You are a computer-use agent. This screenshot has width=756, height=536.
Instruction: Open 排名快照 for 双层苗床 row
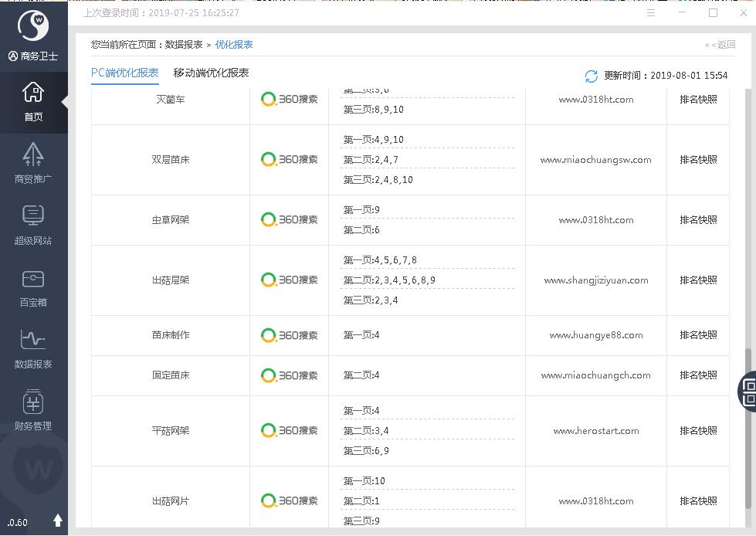pos(698,160)
